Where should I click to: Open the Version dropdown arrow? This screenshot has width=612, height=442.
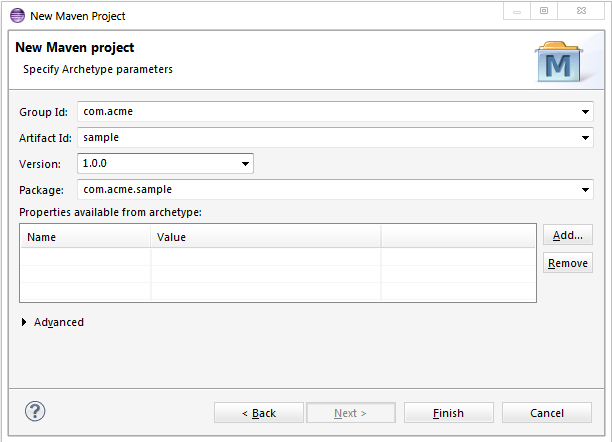pyautogui.click(x=245, y=164)
